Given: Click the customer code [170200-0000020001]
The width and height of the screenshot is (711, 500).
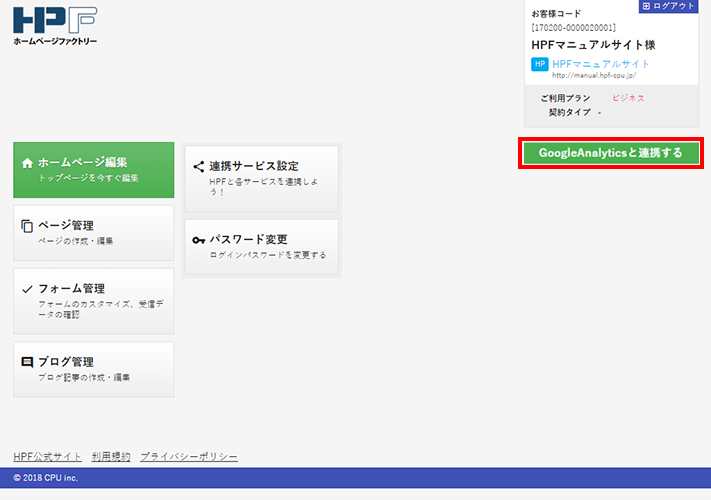Looking at the screenshot, I should click(573, 28).
